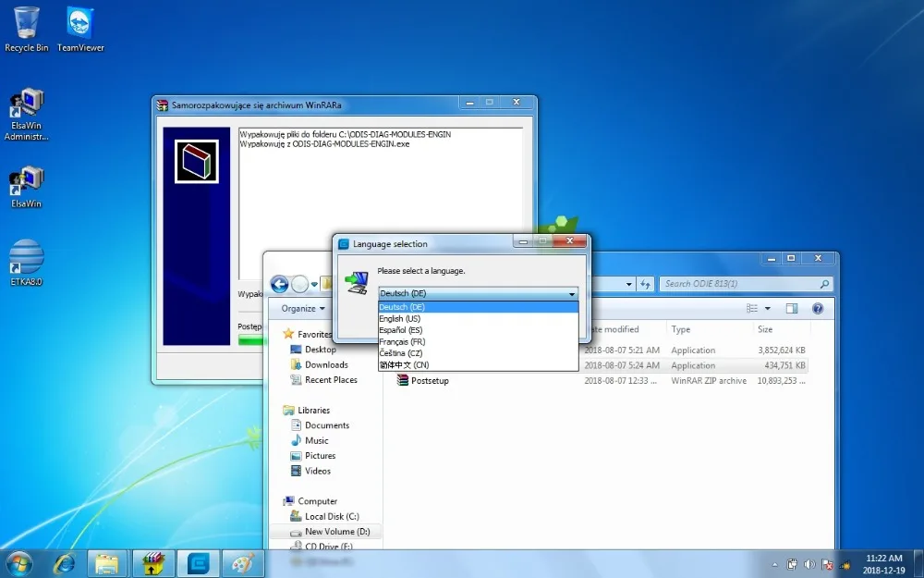Select Recent Places in navigation pane
Viewport: 924px width, 578px height.
331,380
